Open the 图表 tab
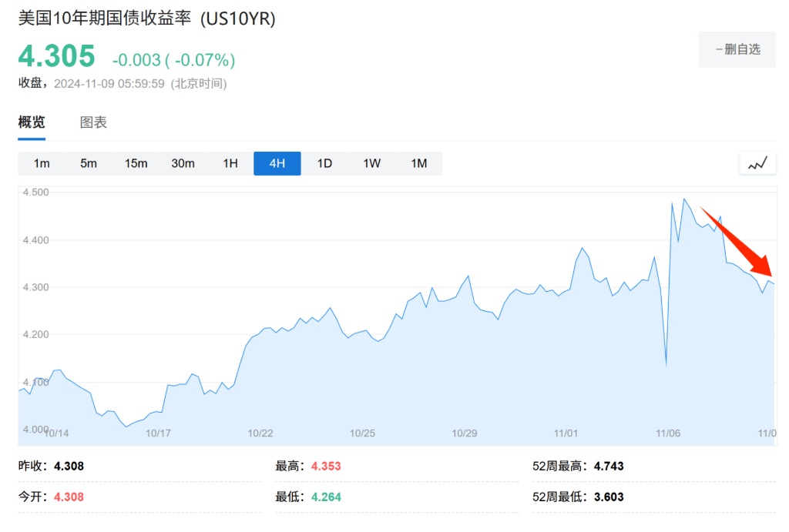 tap(93, 122)
